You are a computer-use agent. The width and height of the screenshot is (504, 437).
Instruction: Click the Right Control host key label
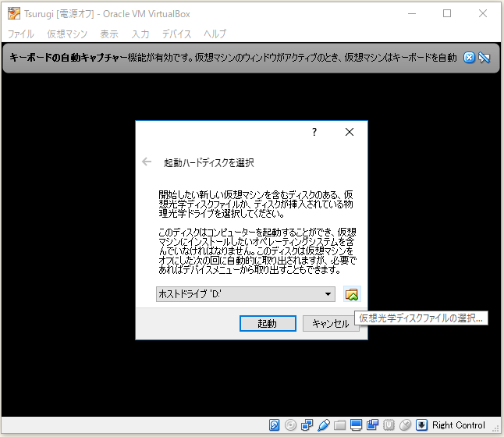458,425
